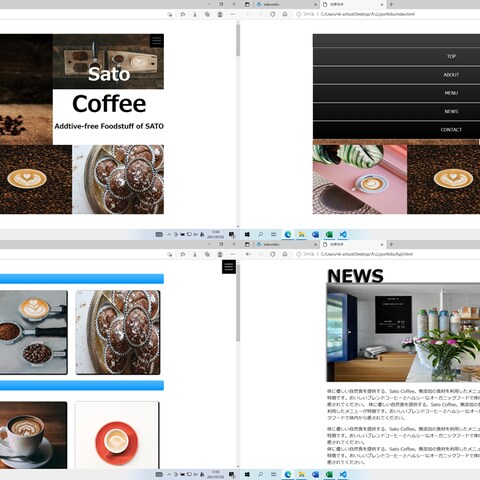This screenshot has width=480, height=480.
Task: Add new tab in index.html browser window
Action: [392, 4]
